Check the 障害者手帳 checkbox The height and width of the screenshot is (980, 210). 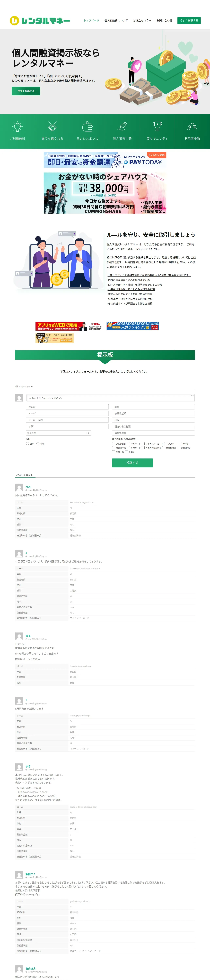[114, 448]
